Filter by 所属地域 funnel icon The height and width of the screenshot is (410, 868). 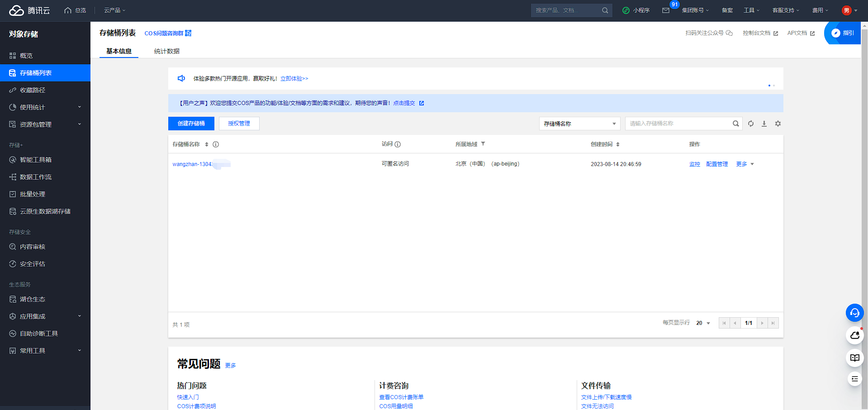point(483,144)
